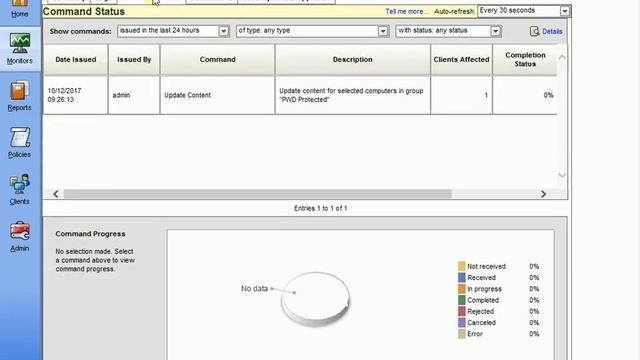Click the table vertical scroll down arrow
Viewport: 640px width, 360px height.
(x=562, y=175)
